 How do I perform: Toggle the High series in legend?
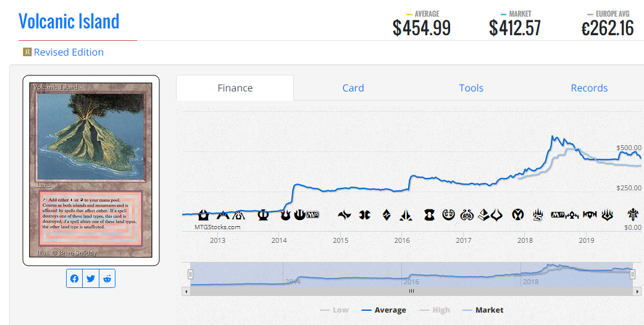coord(435,310)
